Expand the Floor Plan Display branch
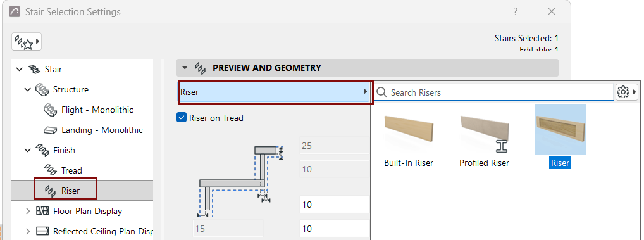This screenshot has width=644, height=240. [27, 212]
